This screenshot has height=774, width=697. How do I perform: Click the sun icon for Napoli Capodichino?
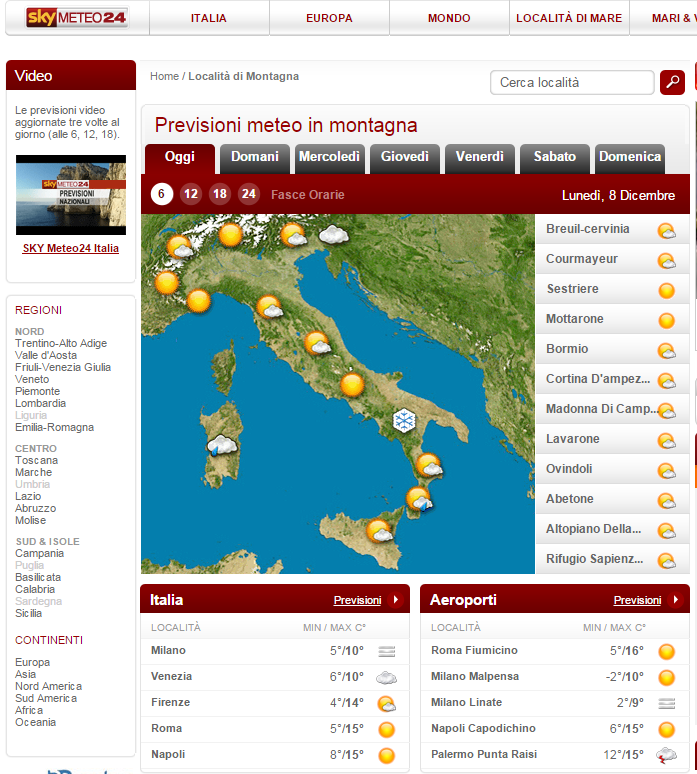pos(666,730)
